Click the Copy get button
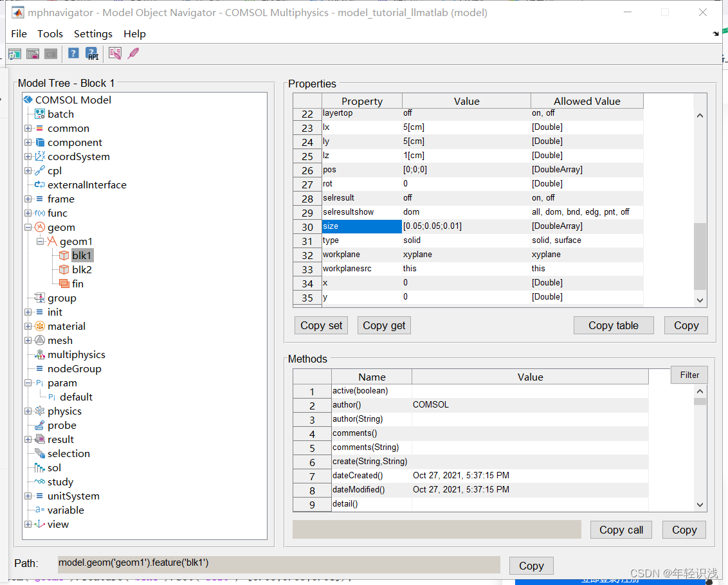Viewport: 728px width, 585px height. pyautogui.click(x=384, y=325)
